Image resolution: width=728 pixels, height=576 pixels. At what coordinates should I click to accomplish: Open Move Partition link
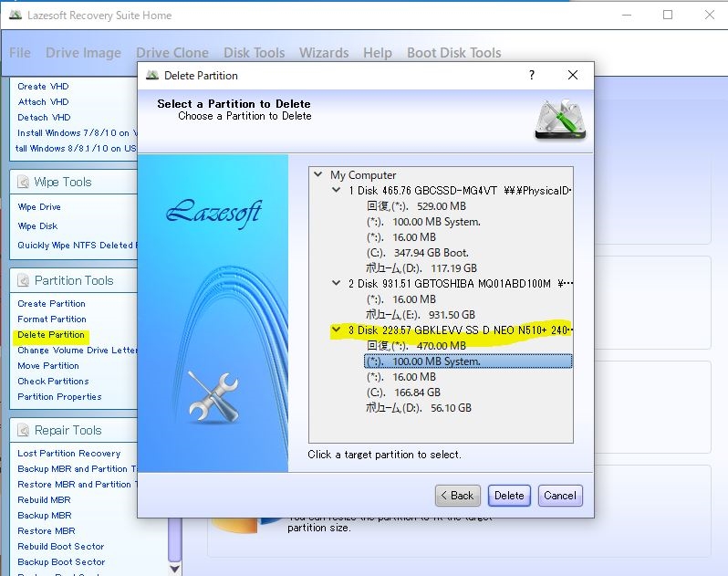point(48,365)
